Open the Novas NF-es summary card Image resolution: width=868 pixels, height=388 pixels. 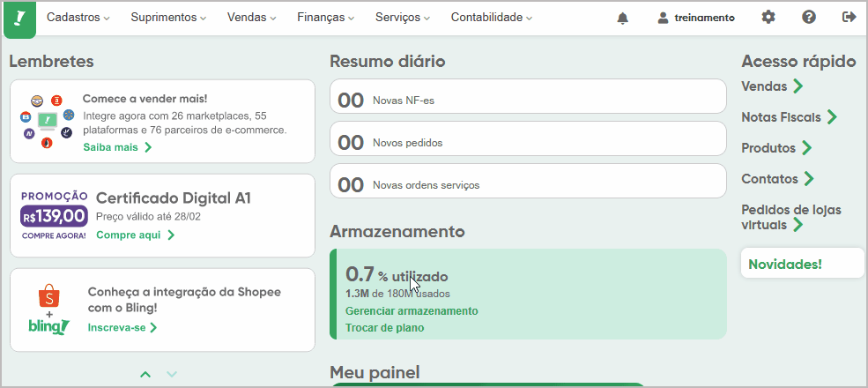528,96
